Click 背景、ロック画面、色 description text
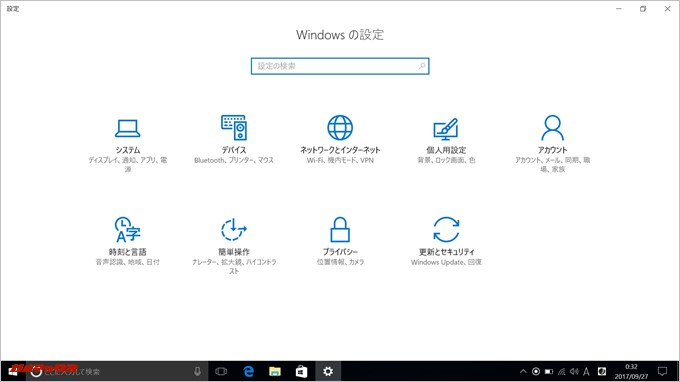The height and width of the screenshot is (382, 680). pyautogui.click(x=446, y=160)
